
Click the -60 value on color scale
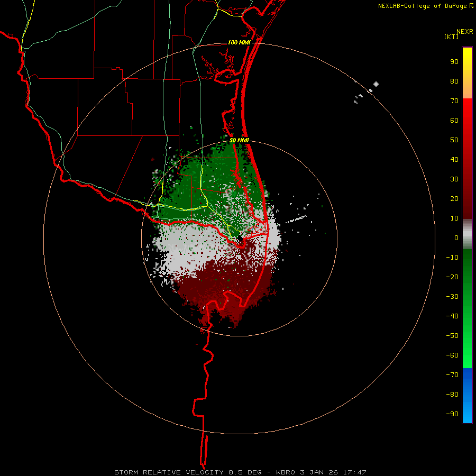point(452,355)
